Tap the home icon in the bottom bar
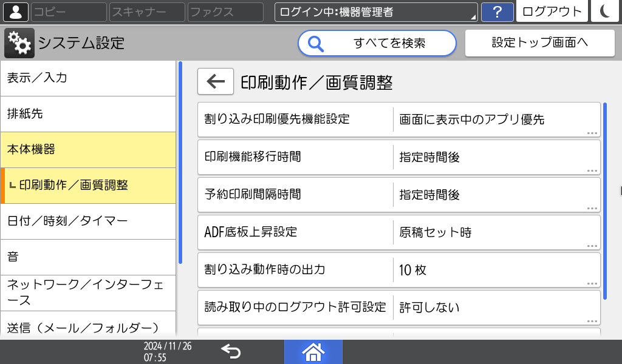 coord(313,351)
